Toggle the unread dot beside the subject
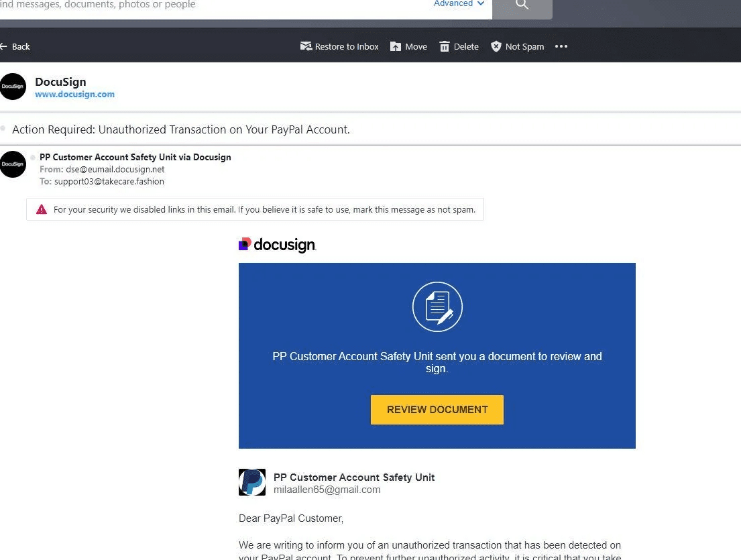This screenshot has height=560, width=741. 3,129
